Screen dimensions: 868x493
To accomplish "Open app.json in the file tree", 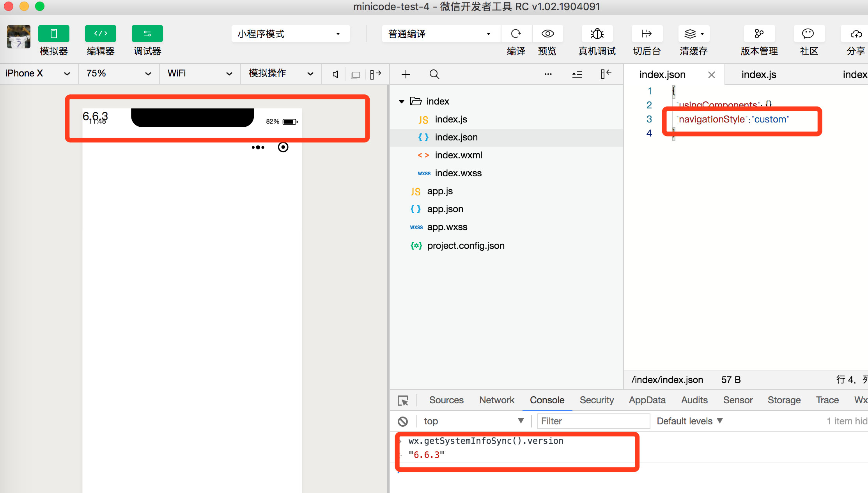I will click(x=506, y=209).
